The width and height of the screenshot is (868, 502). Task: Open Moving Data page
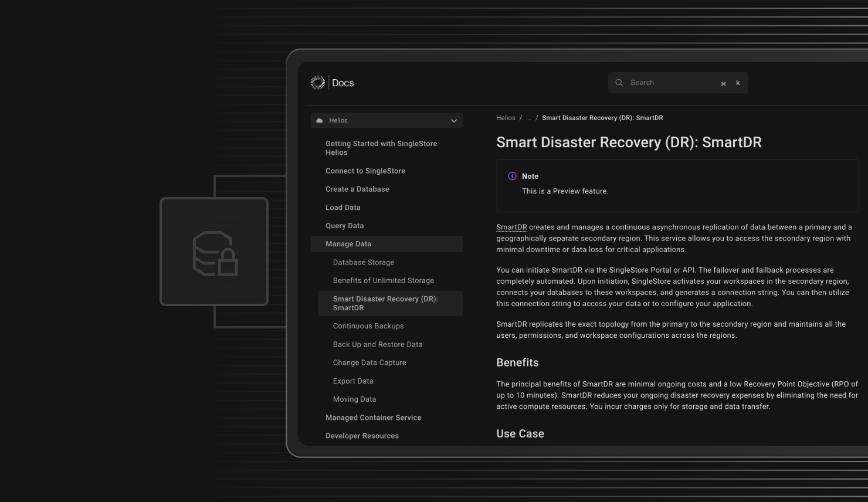355,399
